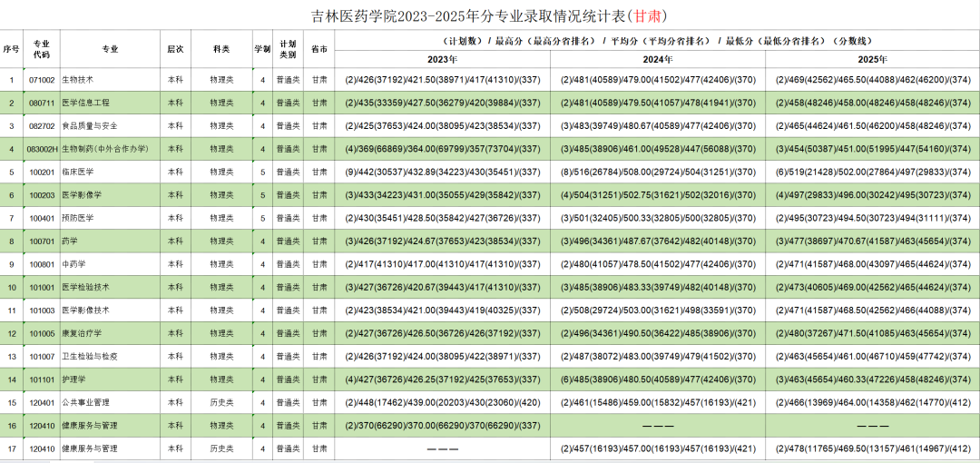
Task: Select the major code 100801 cell
Action: pyautogui.click(x=41, y=264)
